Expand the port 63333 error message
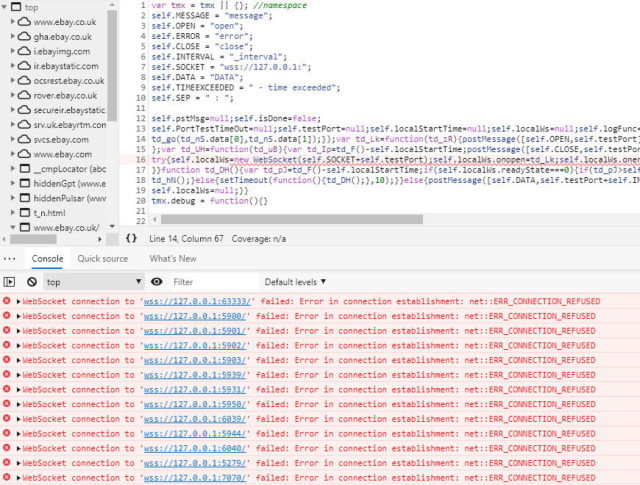The height and width of the screenshot is (485, 640). [x=18, y=301]
